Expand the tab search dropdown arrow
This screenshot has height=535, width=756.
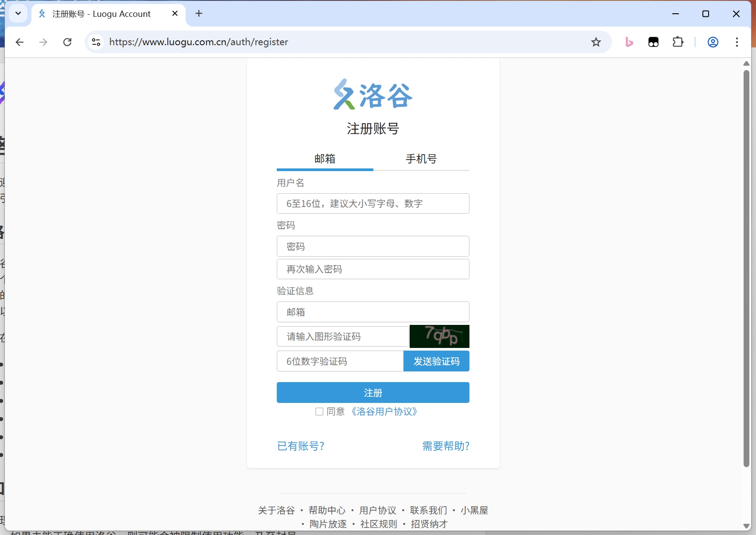(18, 13)
